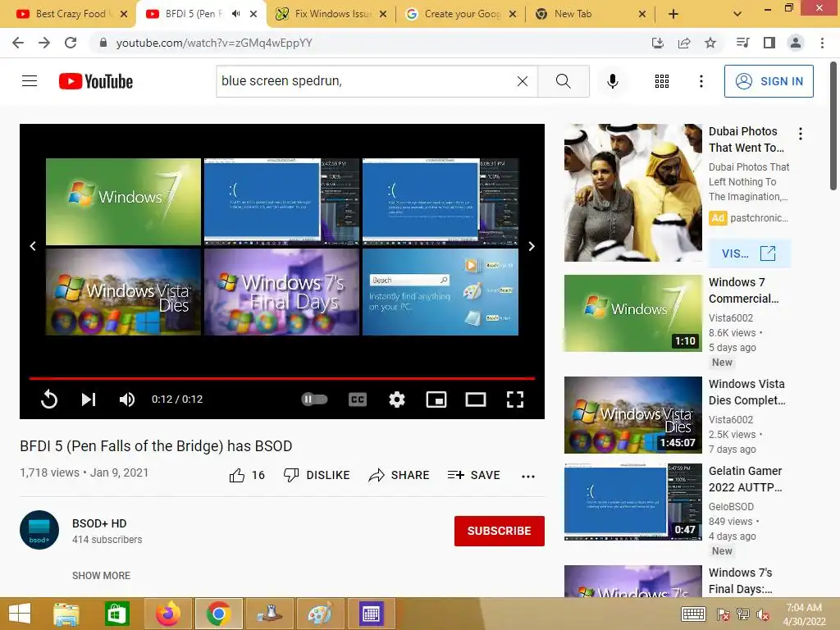Open Dubai Photos That Went To ad title

746,139
